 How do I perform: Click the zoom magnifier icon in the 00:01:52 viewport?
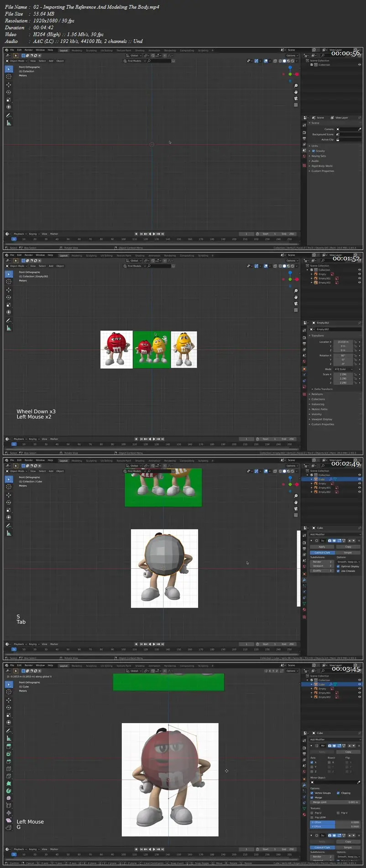(296, 291)
